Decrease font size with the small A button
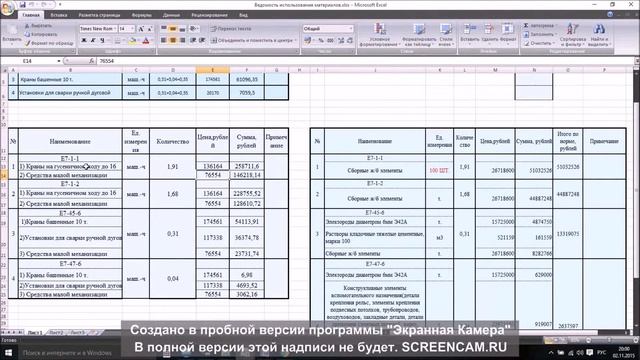The height and width of the screenshot is (360, 640). click(149, 29)
